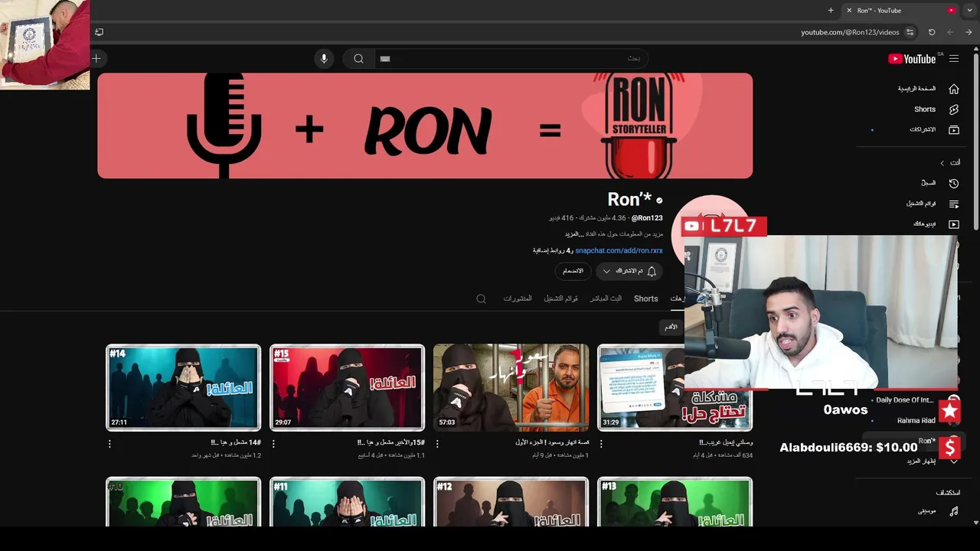Play the 31:29 video thumbnail
980x551 pixels.
[642, 387]
